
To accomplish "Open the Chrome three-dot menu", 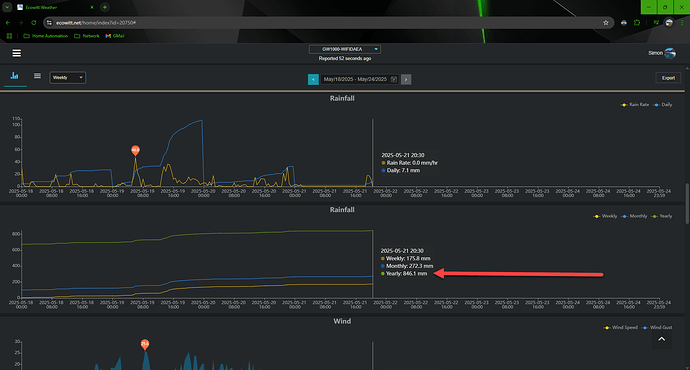I will pyautogui.click(x=682, y=22).
